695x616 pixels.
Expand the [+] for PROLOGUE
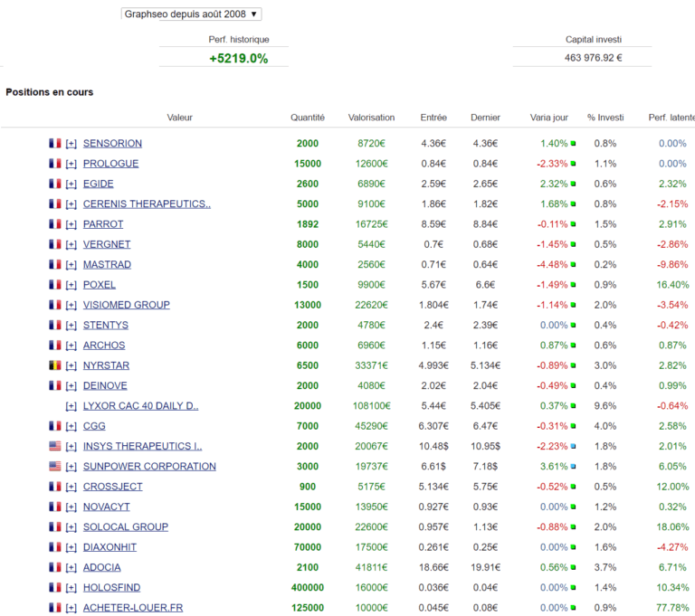71,164
